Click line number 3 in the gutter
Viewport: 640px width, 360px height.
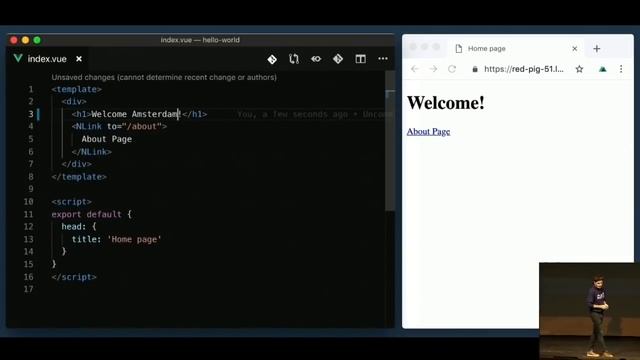pyautogui.click(x=31, y=114)
